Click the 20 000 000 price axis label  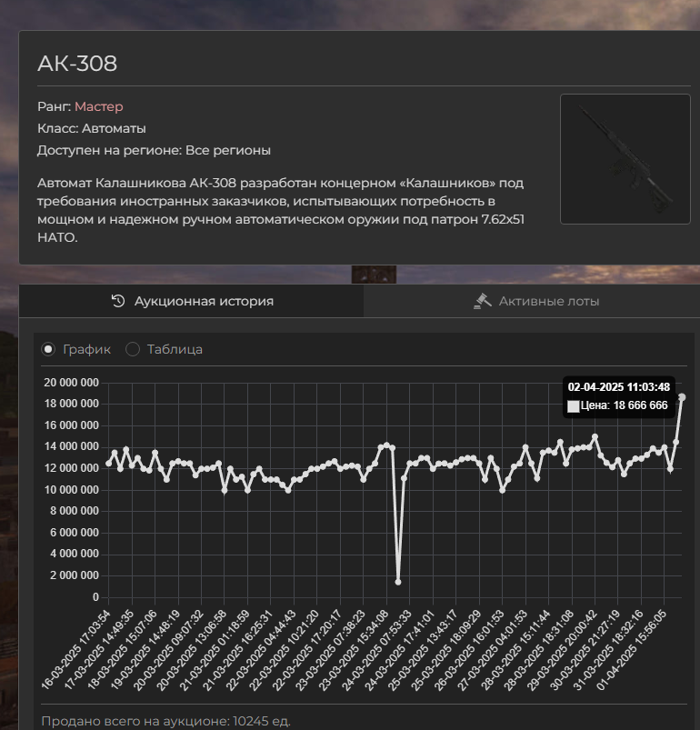pos(71,383)
